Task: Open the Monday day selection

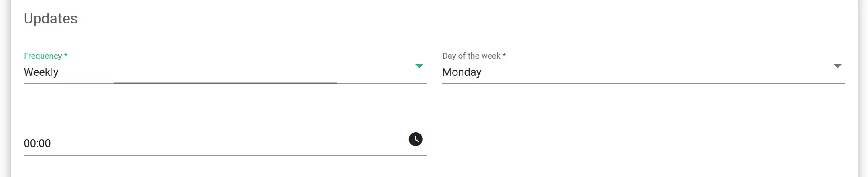Action: point(462,72)
